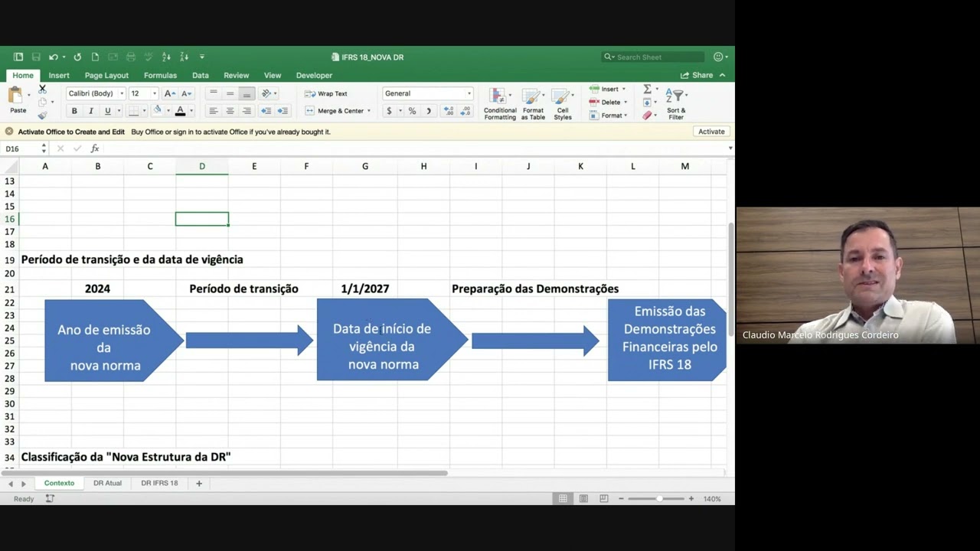
Task: Toggle bottom vertical alignment
Action: pyautogui.click(x=247, y=93)
